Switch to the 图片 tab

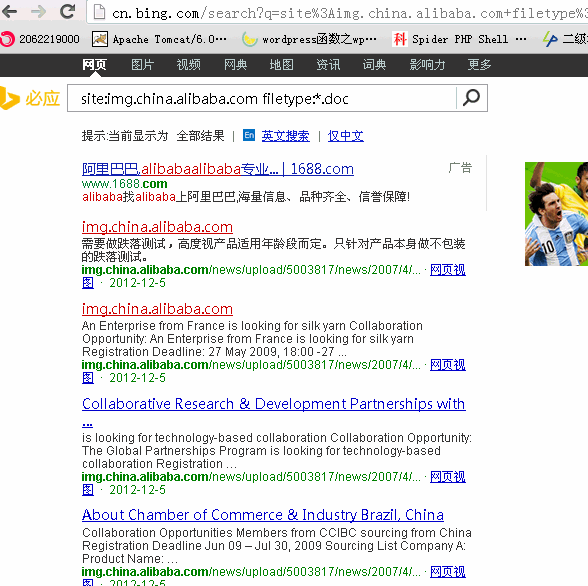[142, 64]
